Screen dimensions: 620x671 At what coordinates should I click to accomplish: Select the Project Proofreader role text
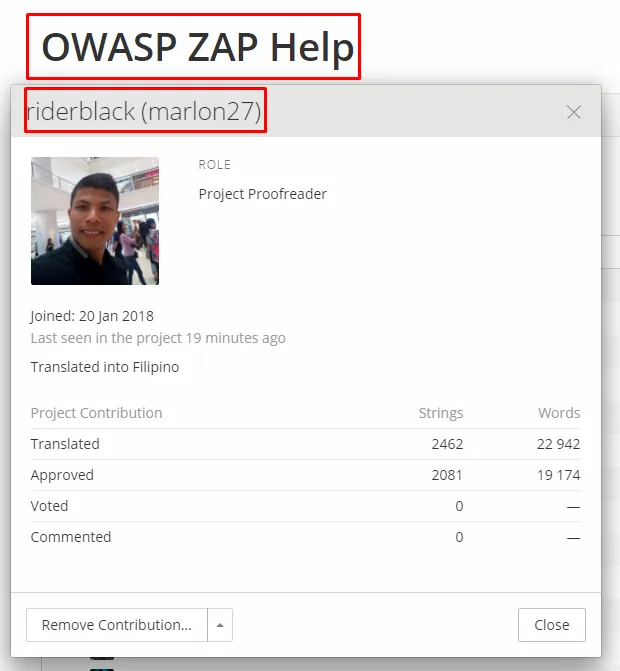263,194
